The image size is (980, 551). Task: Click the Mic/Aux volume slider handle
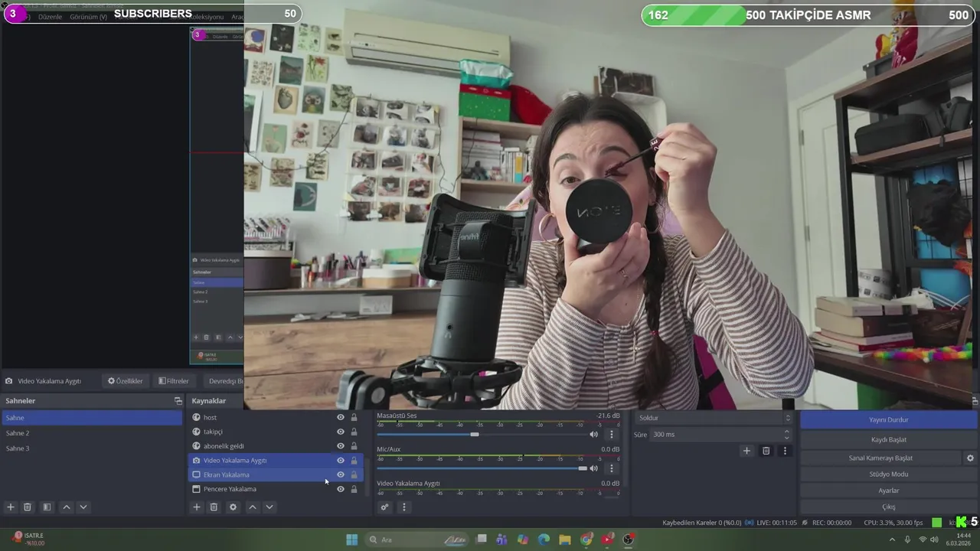(583, 468)
